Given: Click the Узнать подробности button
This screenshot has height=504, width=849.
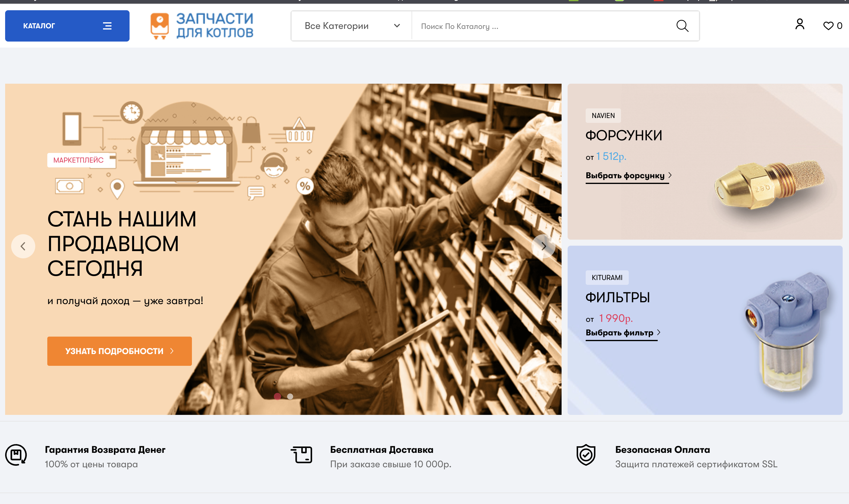Looking at the screenshot, I should tap(119, 351).
